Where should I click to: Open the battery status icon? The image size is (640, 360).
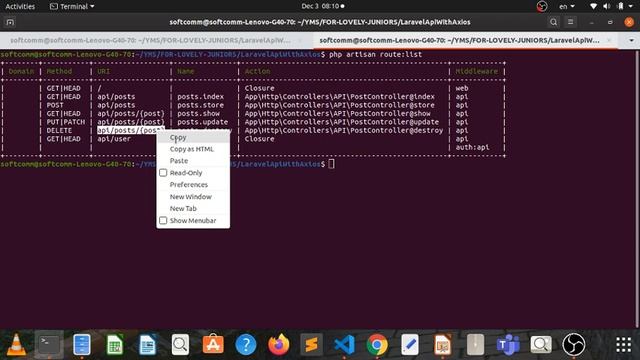click(621, 6)
